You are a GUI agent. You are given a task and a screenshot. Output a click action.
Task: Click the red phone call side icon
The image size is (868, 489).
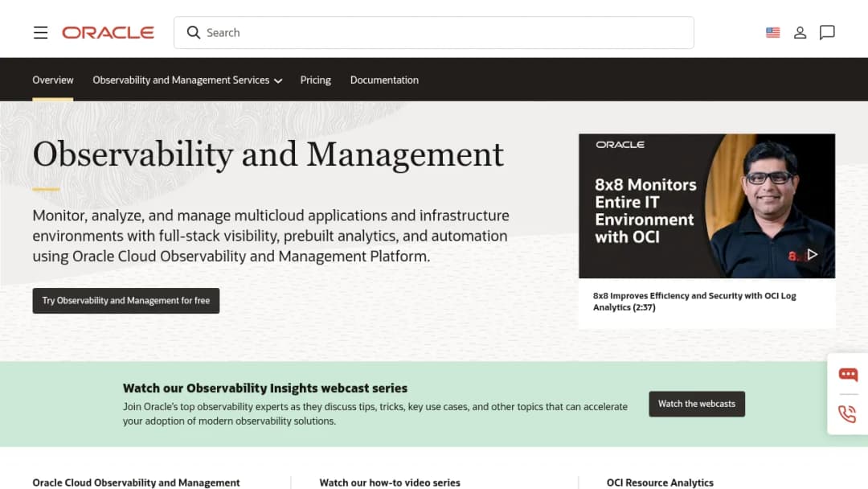848,413
